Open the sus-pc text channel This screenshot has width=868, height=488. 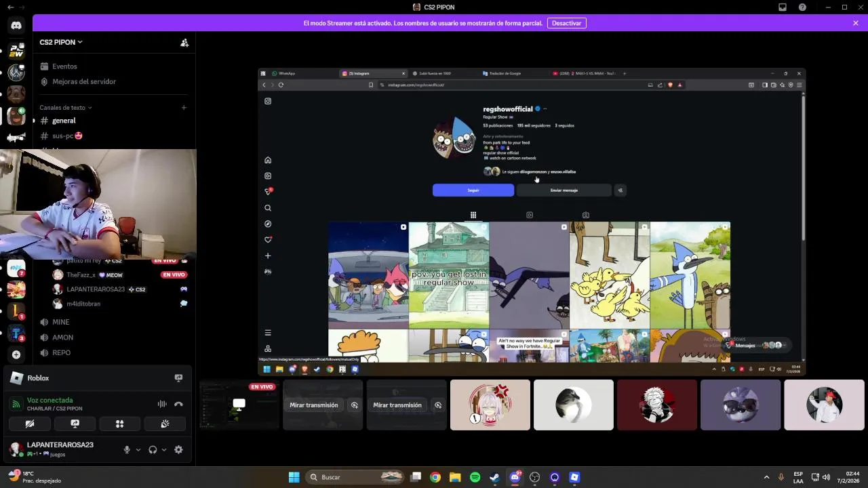68,136
